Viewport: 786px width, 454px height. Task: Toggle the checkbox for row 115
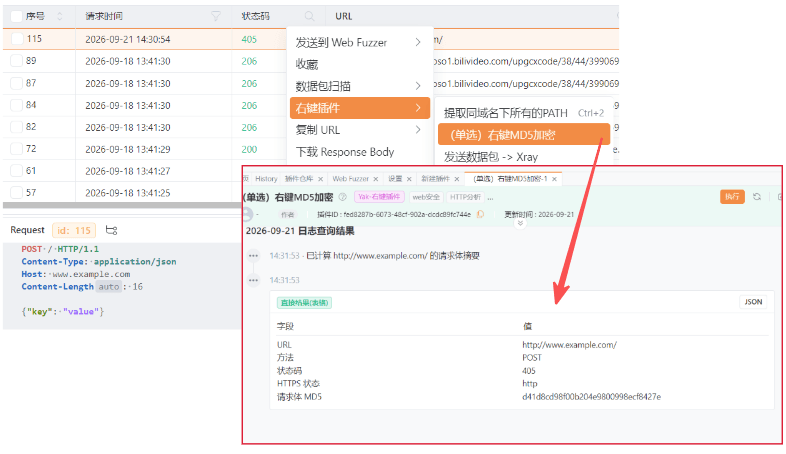[17, 39]
